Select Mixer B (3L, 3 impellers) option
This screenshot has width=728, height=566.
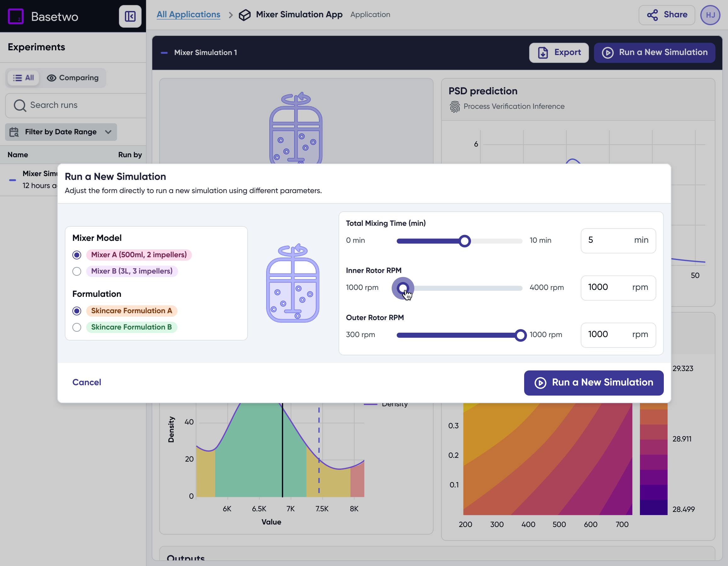(x=77, y=271)
